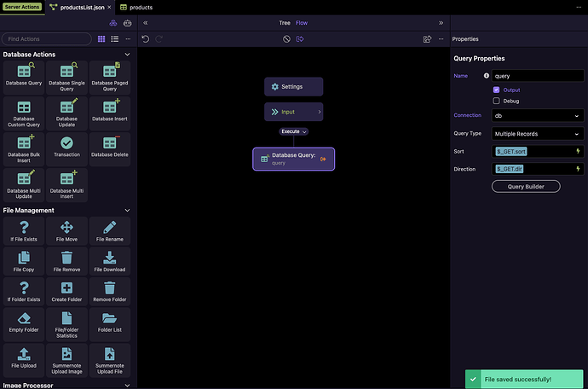The height and width of the screenshot is (389, 588).
Task: Open the Query Type dropdown
Action: pyautogui.click(x=537, y=133)
